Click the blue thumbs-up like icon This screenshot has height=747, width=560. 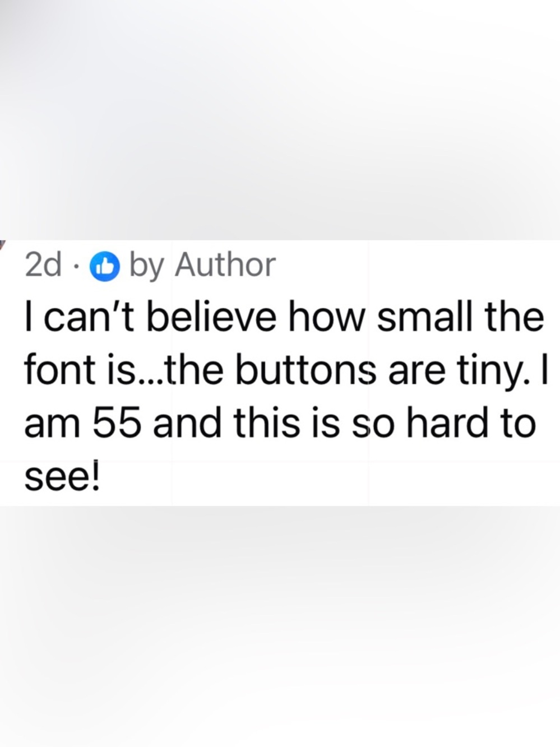tap(105, 266)
